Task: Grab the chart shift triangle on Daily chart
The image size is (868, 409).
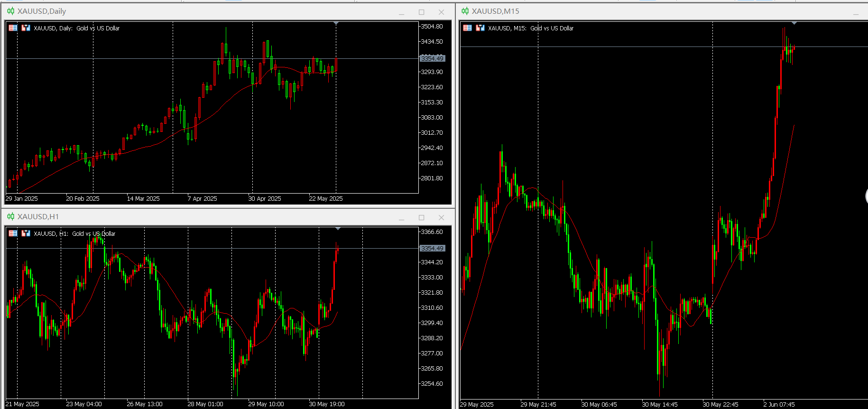Action: pos(336,23)
